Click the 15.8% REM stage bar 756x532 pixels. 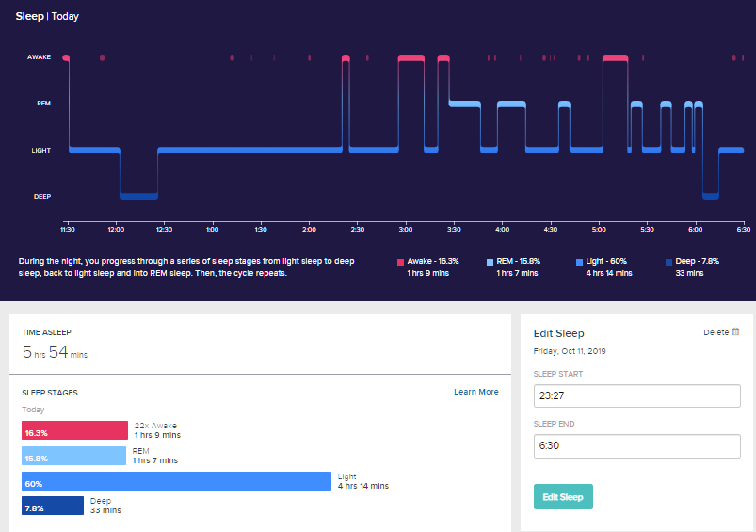(x=73, y=456)
